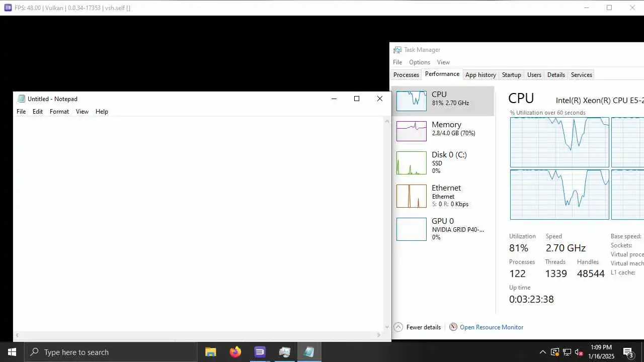Click the Vulkan app title bar icon
Viewport: 644px width, 362px height.
click(8, 8)
